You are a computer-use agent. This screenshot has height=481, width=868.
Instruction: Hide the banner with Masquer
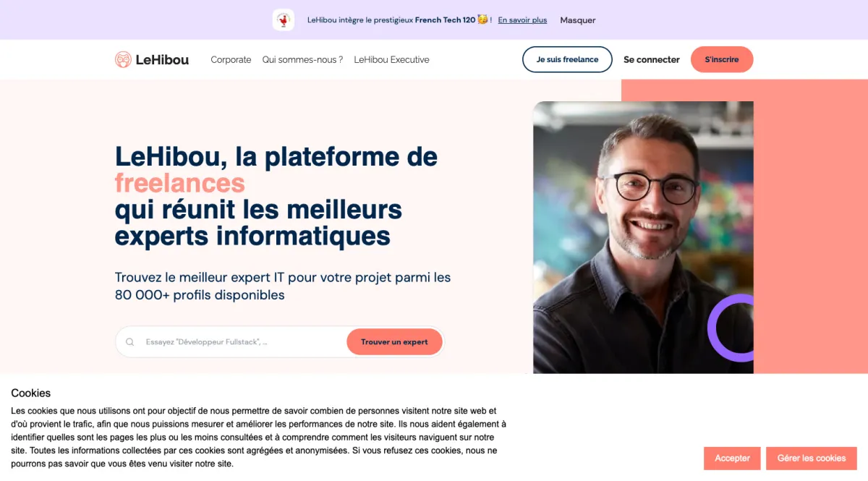click(578, 20)
